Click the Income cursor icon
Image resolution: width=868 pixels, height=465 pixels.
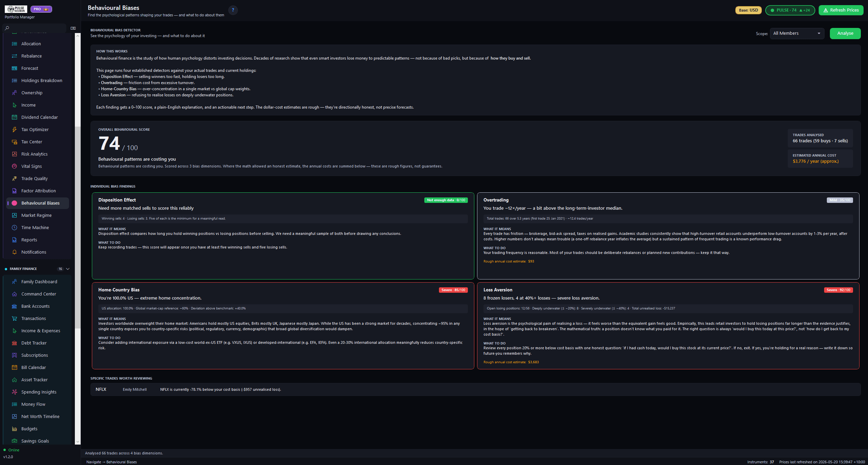pyautogui.click(x=14, y=105)
